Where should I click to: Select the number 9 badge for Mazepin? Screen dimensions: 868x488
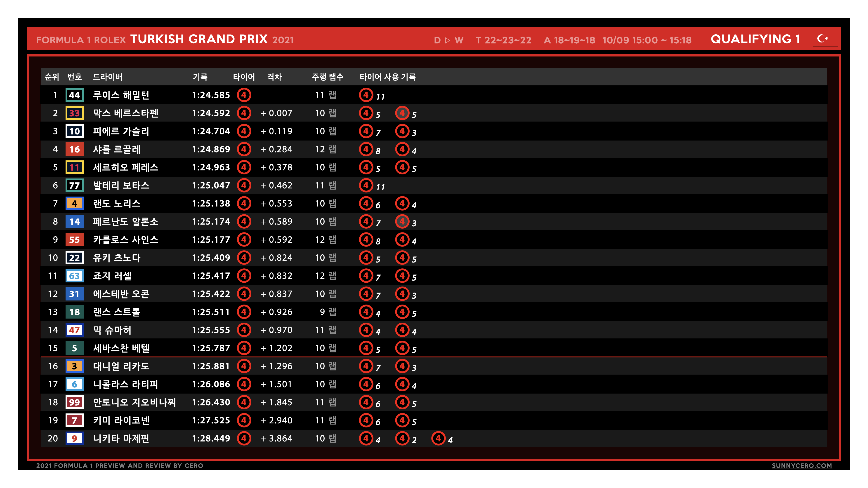pos(74,439)
